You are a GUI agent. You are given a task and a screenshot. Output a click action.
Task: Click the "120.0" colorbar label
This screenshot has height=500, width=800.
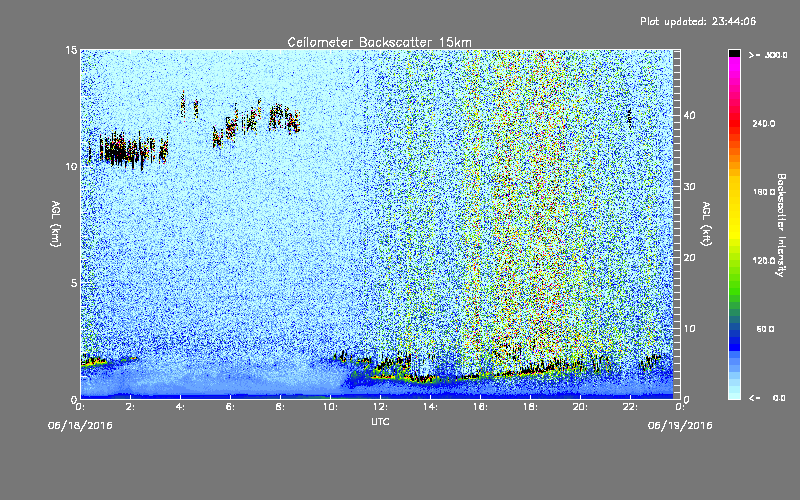click(764, 260)
